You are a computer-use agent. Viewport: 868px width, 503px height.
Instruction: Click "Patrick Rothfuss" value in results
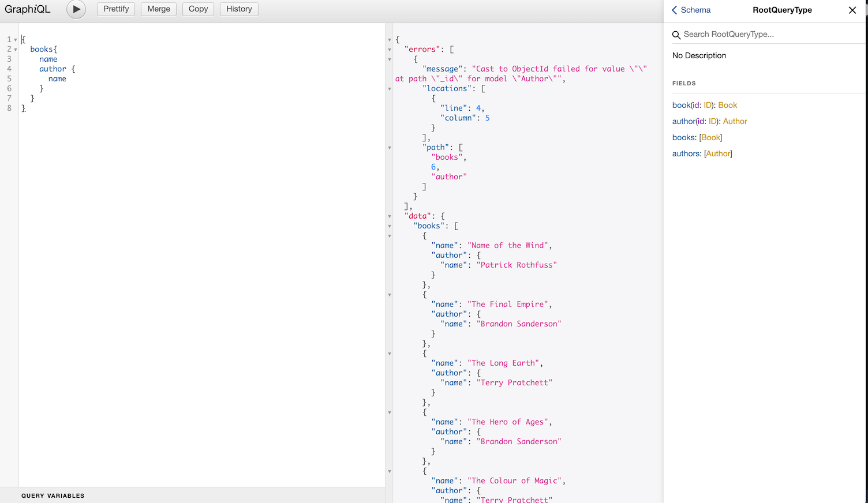[517, 265]
